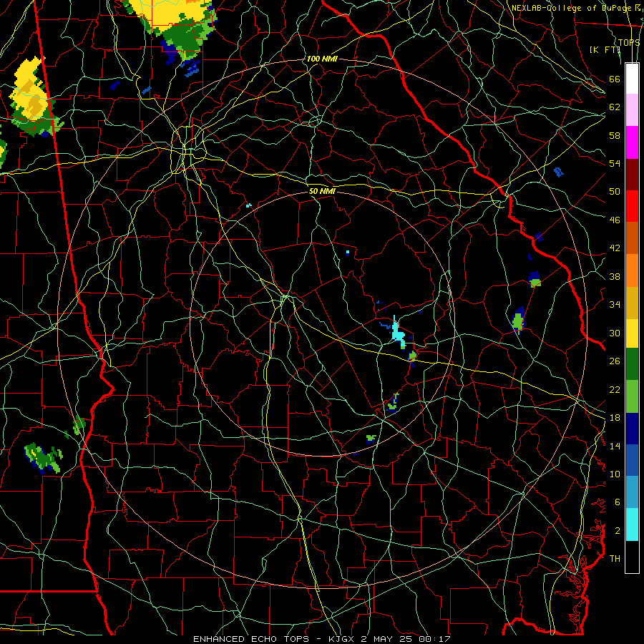
Task: Click the 'KJGX' radar site identifier
Action: click(x=341, y=639)
